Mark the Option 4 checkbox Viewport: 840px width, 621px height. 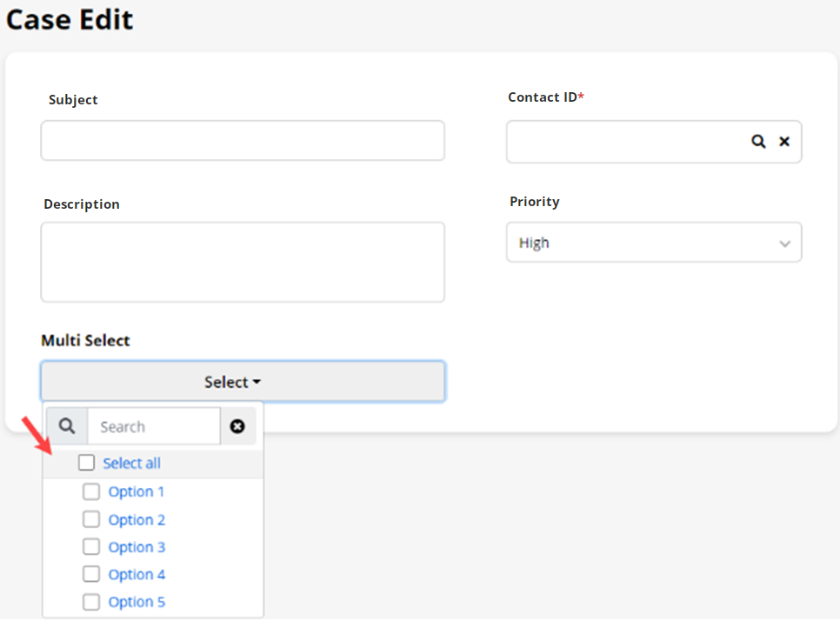pyautogui.click(x=91, y=574)
